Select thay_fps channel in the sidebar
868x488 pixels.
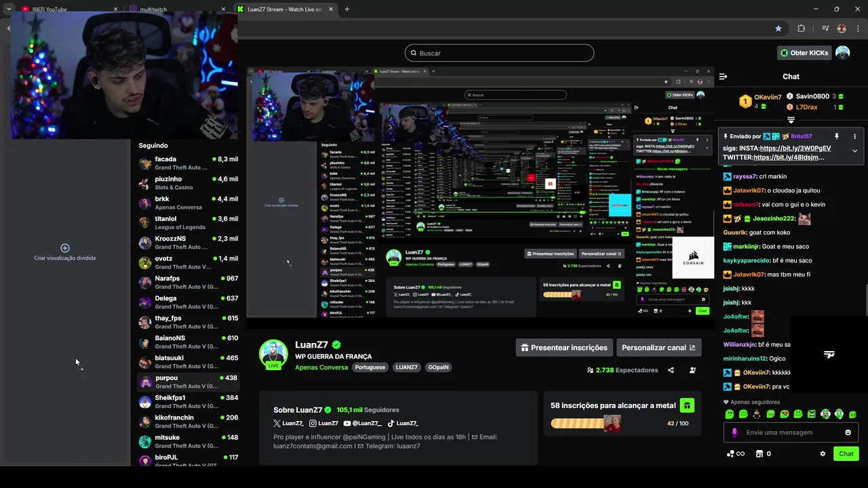(188, 322)
